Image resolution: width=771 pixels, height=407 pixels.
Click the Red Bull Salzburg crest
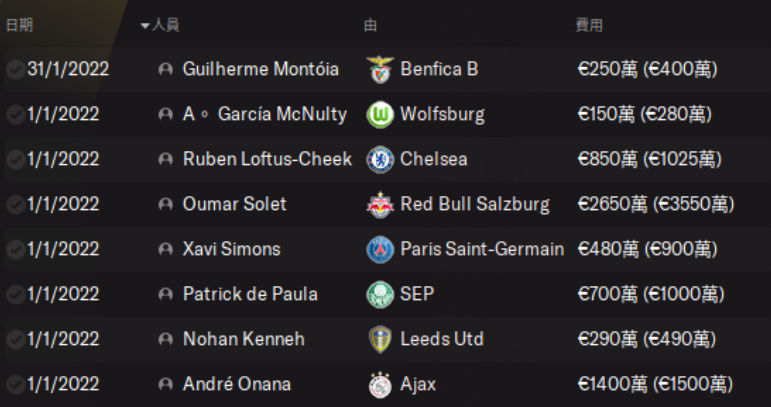point(380,205)
